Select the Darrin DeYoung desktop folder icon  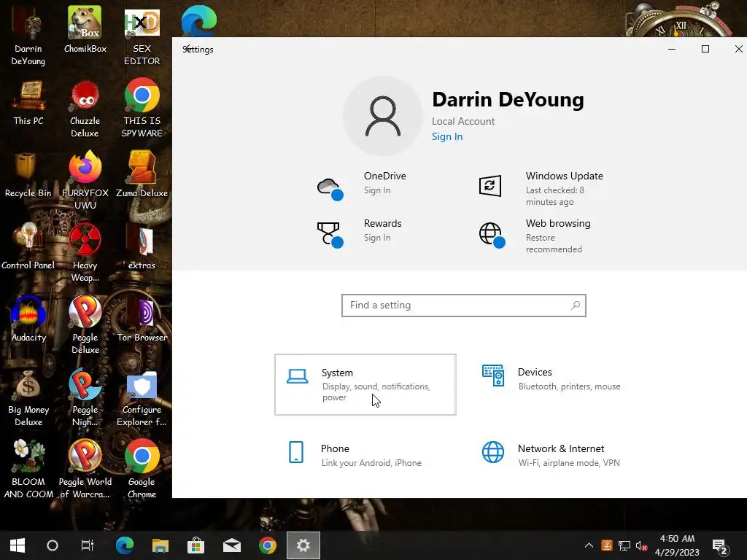tap(28, 36)
